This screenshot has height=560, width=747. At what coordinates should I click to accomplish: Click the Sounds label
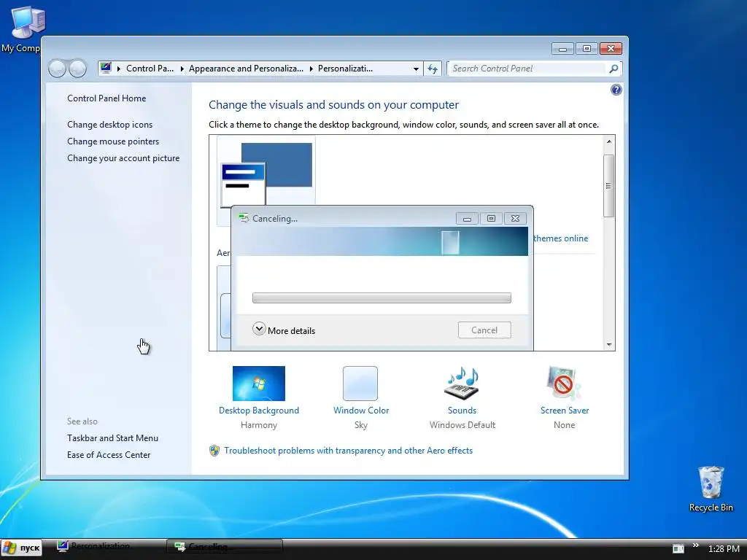click(462, 411)
